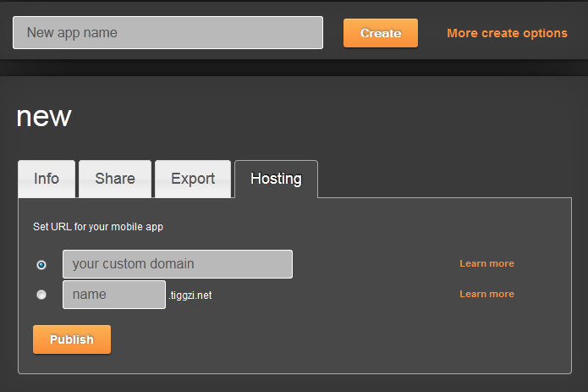Click the subdomain 'name' input field
Viewport: 588px width, 392px height.
[113, 295]
